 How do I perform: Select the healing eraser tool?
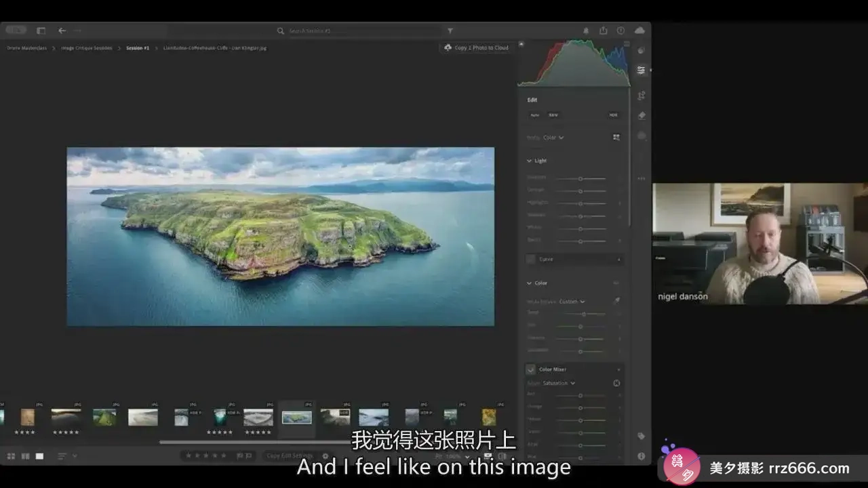641,116
